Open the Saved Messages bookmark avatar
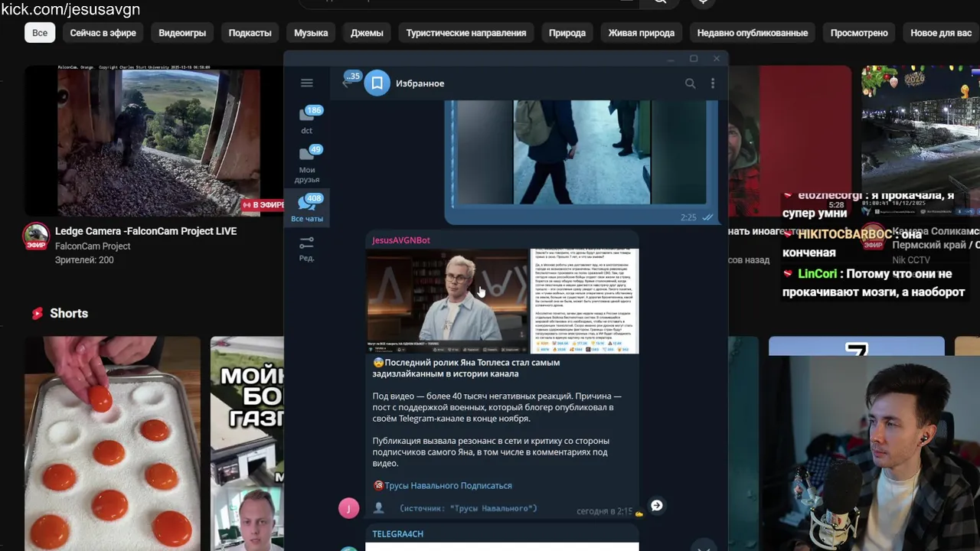The height and width of the screenshot is (551, 980). [377, 83]
